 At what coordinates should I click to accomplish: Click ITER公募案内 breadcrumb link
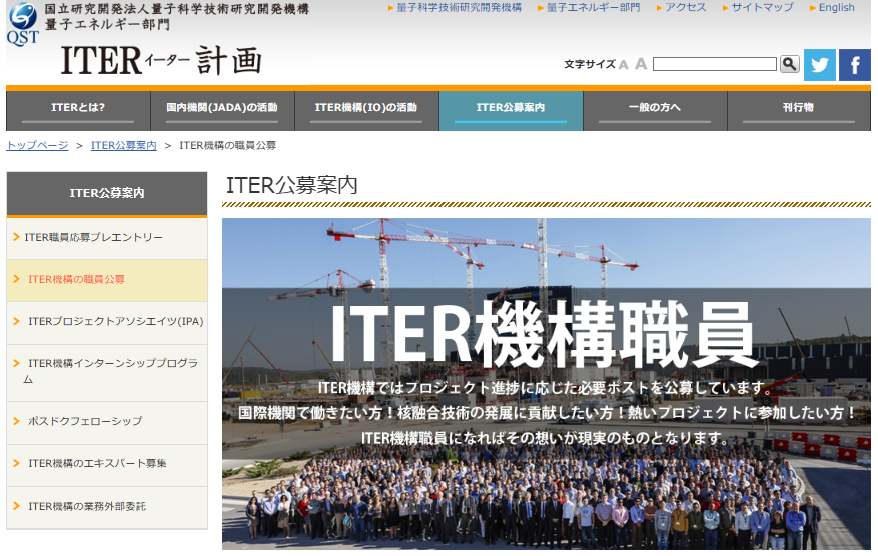pyautogui.click(x=124, y=146)
